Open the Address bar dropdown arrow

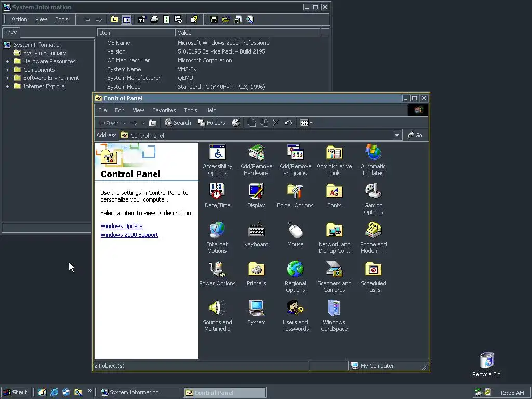(397, 135)
